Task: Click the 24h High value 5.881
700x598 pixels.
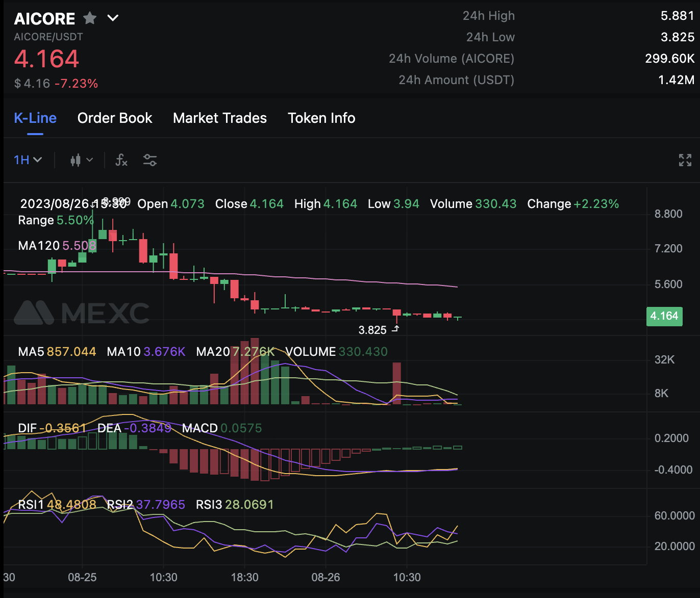Action: pos(678,16)
